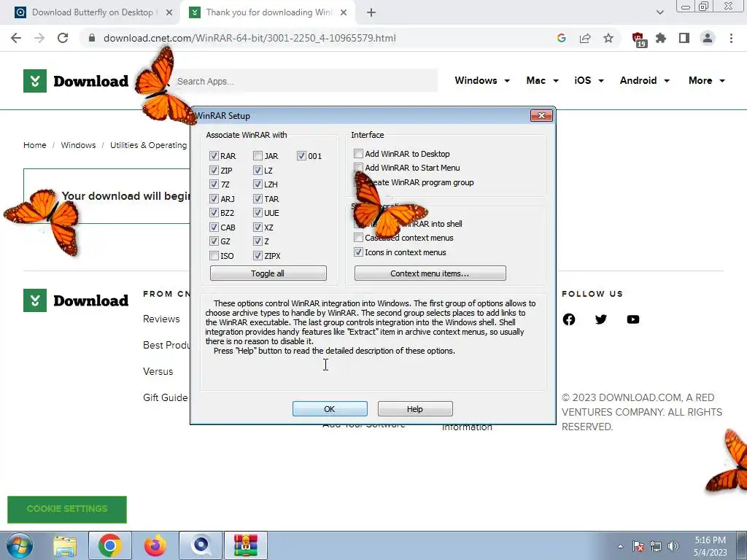The image size is (747, 560).
Task: Open the Extensions puzzle icon
Action: pyautogui.click(x=661, y=38)
